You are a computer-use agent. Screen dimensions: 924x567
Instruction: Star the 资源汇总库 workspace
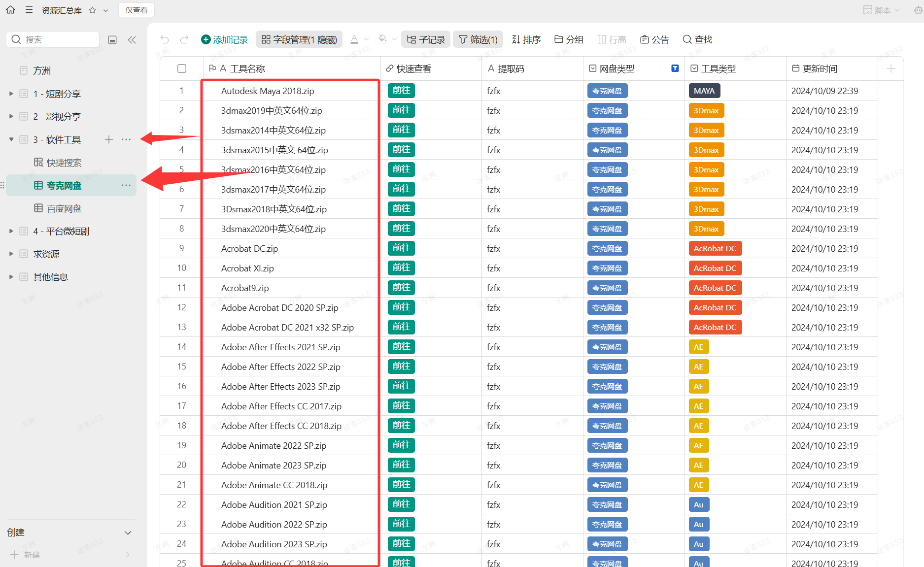pyautogui.click(x=93, y=10)
